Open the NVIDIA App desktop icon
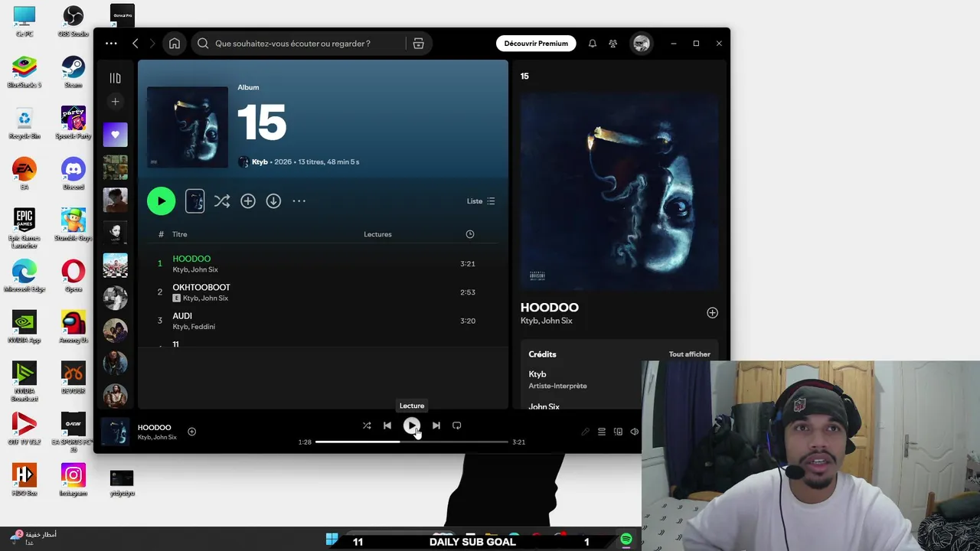 tap(24, 327)
